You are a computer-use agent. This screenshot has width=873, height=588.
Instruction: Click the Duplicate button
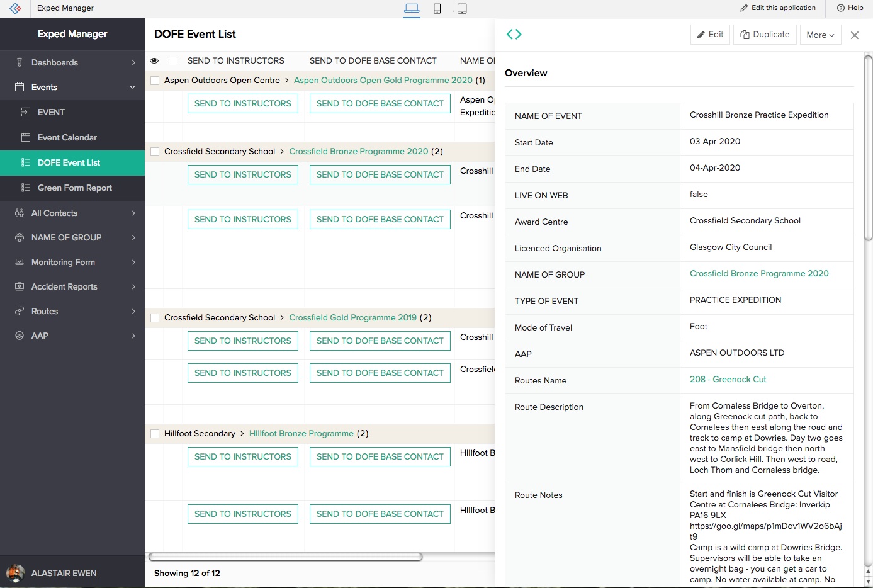(x=765, y=35)
